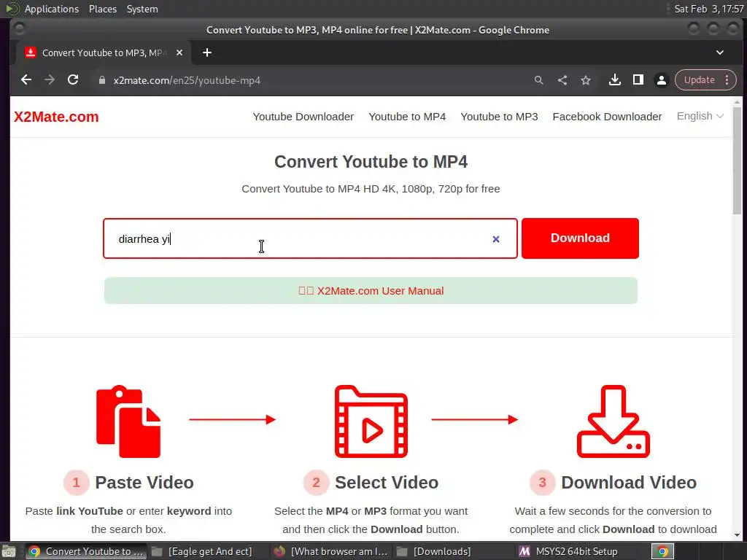This screenshot has width=747, height=560.
Task: Switch to What browser am I taskbar window
Action: tap(332, 551)
